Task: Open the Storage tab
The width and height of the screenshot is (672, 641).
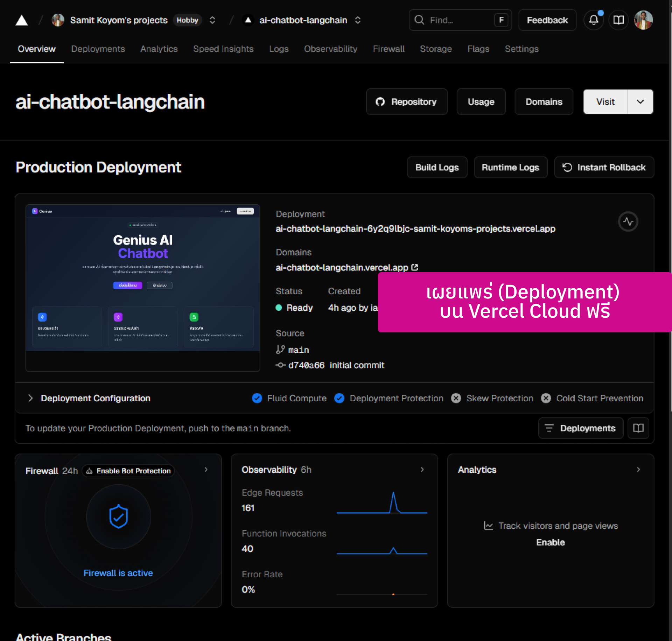Action: click(436, 49)
